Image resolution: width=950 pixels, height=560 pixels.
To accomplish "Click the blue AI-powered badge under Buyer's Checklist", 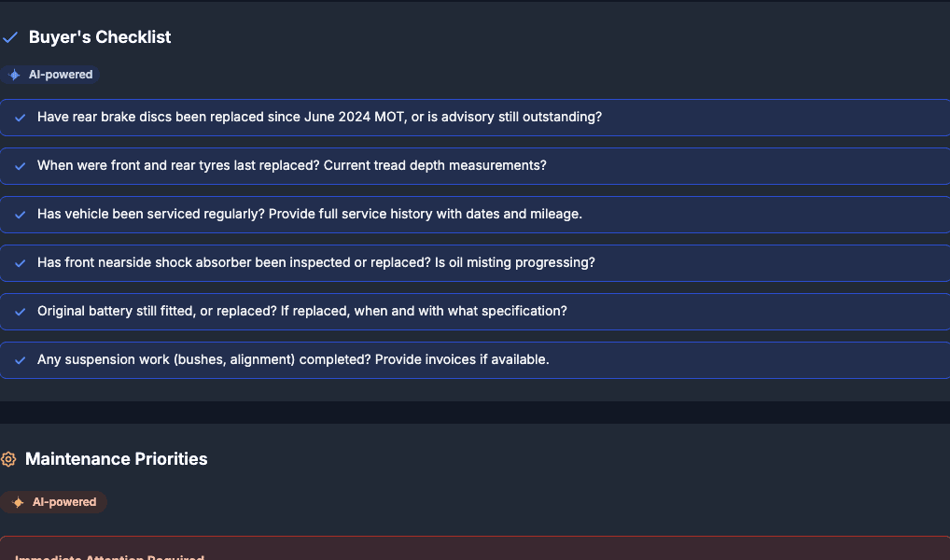I will pos(49,75).
